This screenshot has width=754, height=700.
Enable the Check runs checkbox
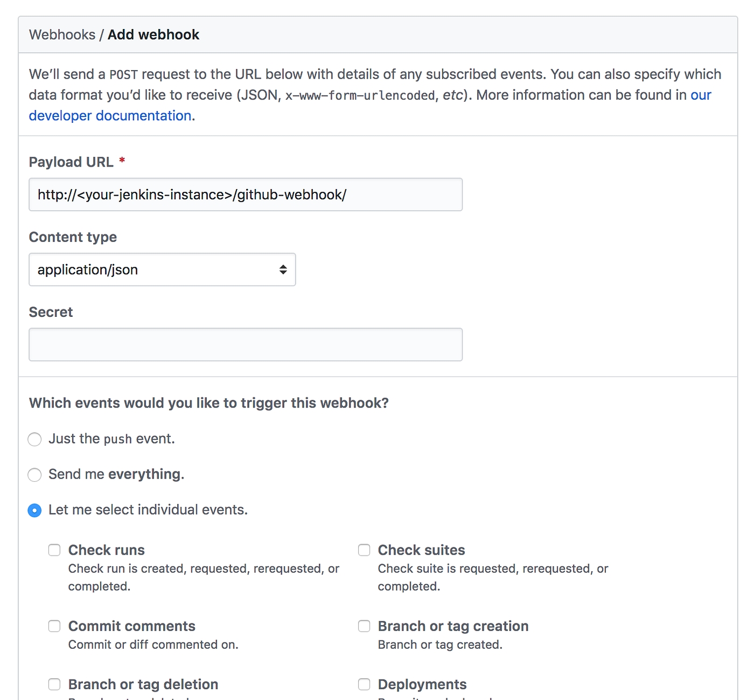(x=54, y=550)
